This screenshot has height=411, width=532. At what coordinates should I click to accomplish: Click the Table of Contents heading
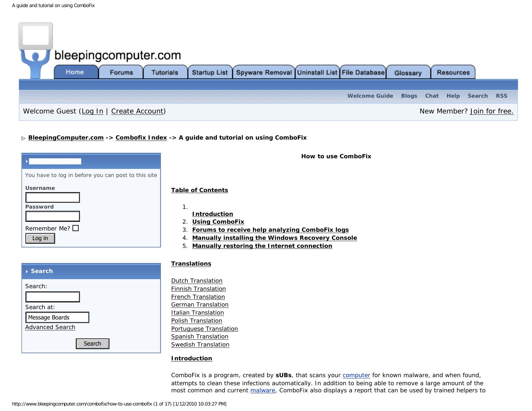point(199,190)
